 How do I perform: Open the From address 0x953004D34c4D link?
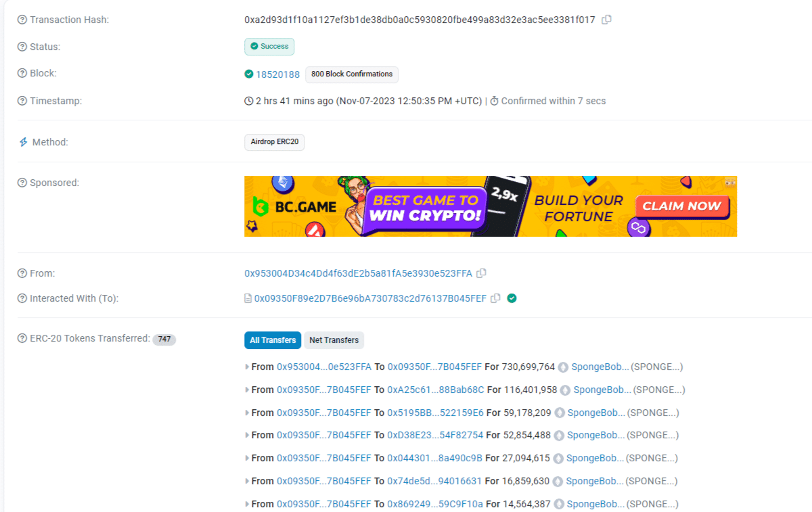358,273
